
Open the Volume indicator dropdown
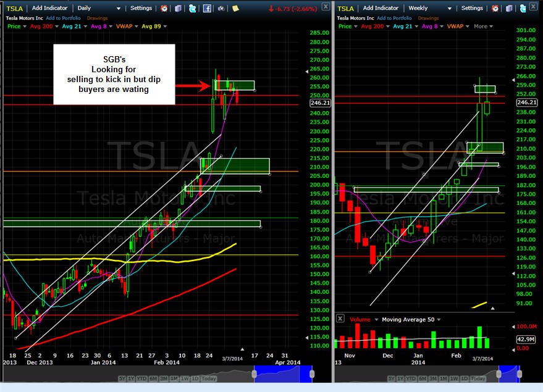point(376,320)
